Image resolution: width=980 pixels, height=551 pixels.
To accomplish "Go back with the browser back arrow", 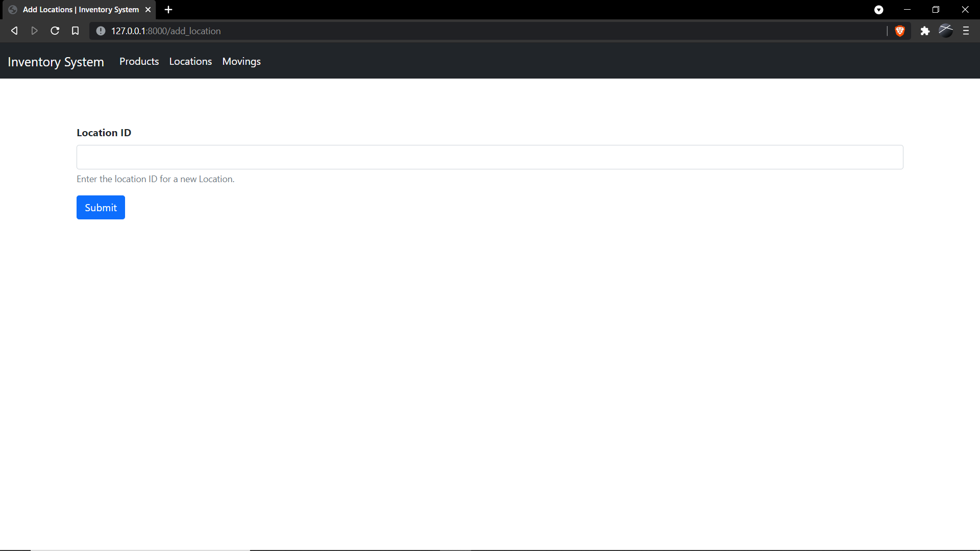I will 14,31.
